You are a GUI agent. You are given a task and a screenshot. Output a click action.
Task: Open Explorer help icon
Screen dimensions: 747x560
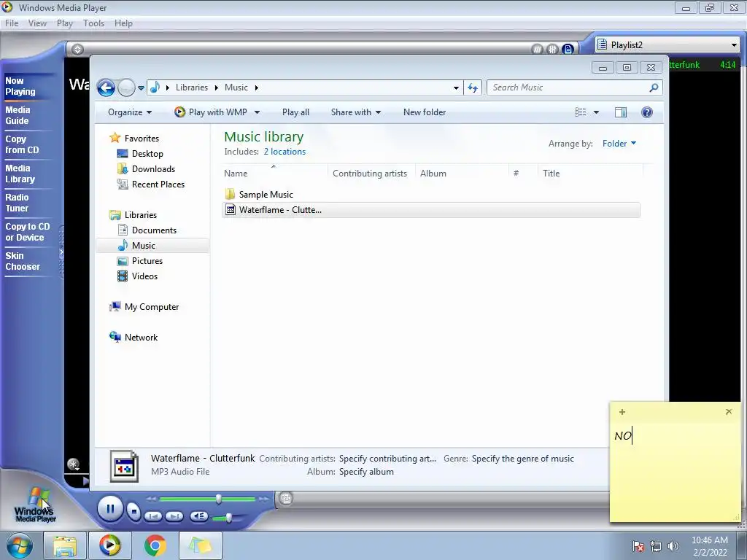pyautogui.click(x=647, y=112)
